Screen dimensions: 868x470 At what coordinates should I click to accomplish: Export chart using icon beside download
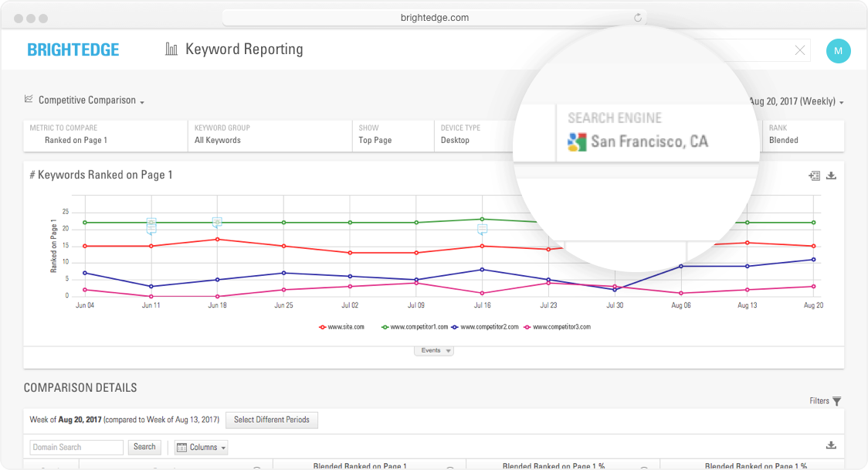(x=814, y=175)
